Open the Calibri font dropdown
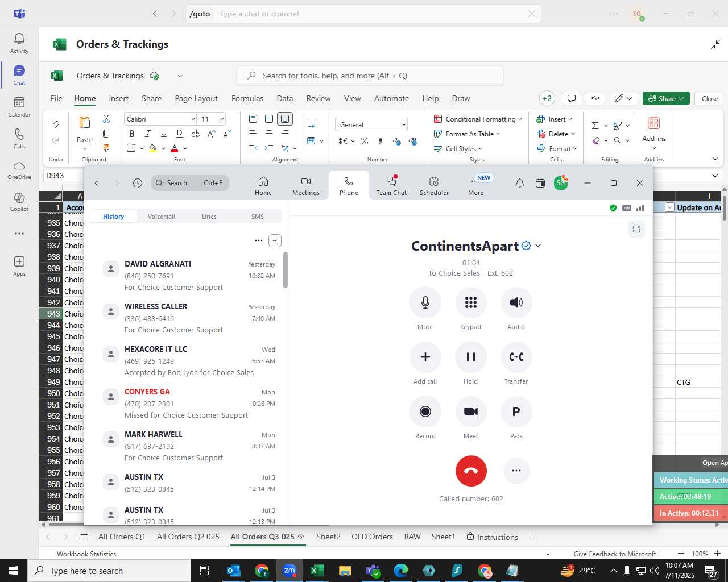728x582 pixels. click(x=193, y=119)
